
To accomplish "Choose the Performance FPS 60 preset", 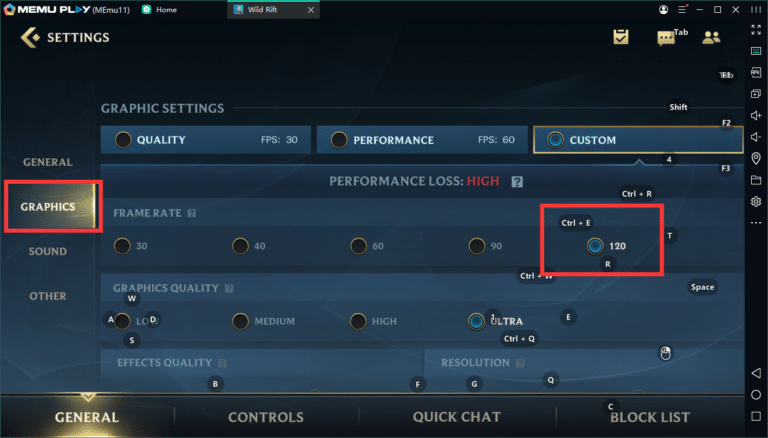I will 422,140.
